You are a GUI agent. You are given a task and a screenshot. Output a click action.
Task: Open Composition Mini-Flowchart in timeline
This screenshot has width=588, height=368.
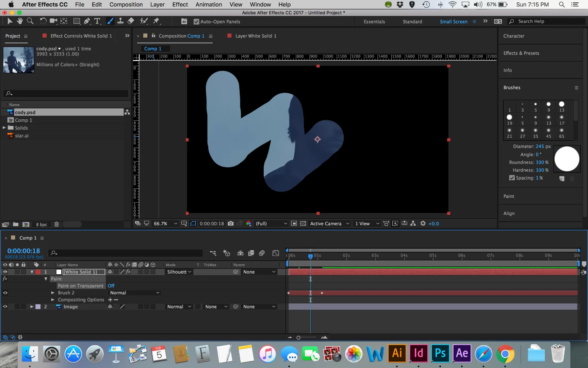pos(213,253)
